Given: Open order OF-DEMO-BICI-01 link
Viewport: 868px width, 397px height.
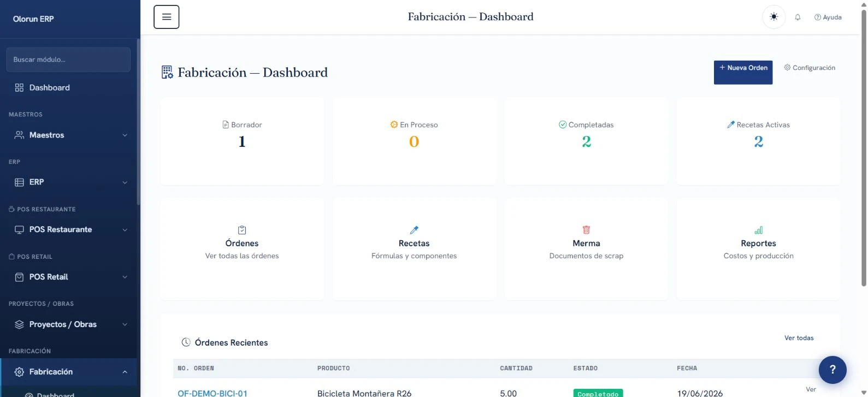Looking at the screenshot, I should (212, 393).
